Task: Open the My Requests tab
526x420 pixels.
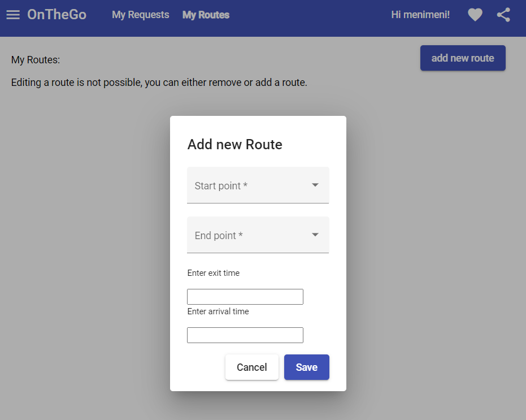Action: 140,15
